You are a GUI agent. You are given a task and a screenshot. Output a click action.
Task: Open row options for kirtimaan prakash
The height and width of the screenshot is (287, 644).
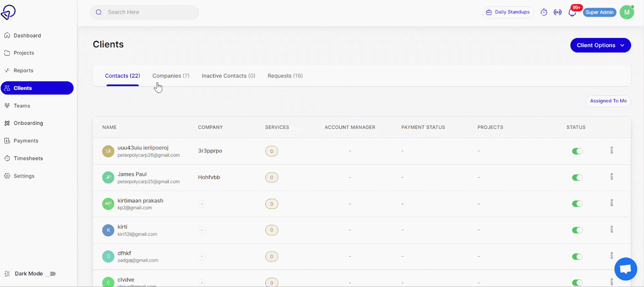[x=611, y=203]
